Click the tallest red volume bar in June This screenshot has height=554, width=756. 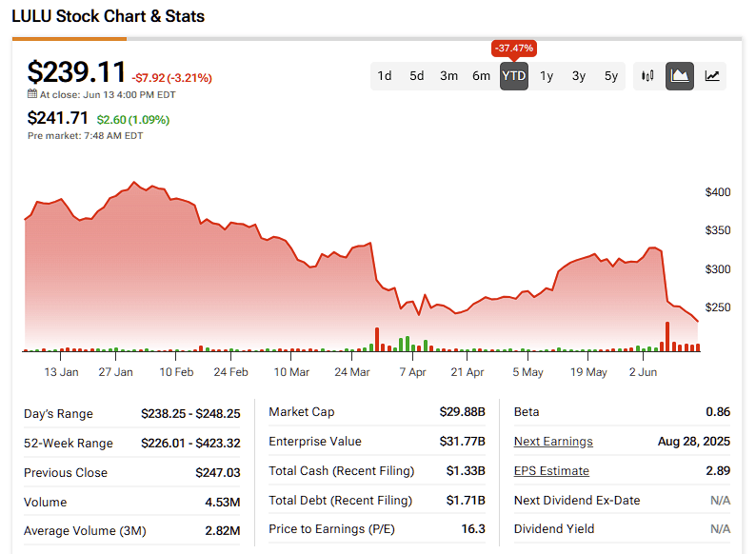(667, 337)
